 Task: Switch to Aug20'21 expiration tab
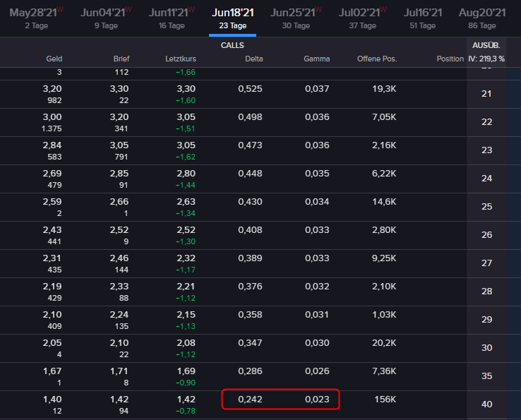tap(482, 18)
